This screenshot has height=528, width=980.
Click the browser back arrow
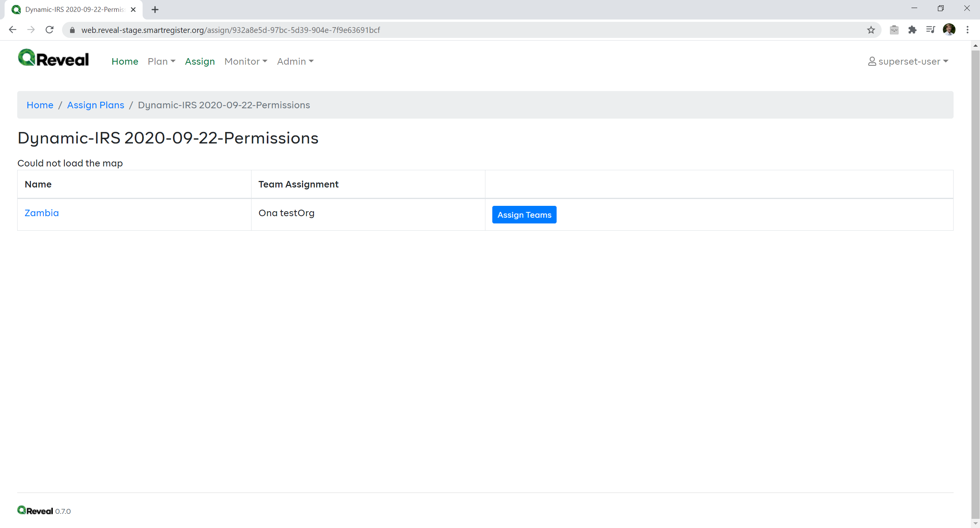point(13,29)
